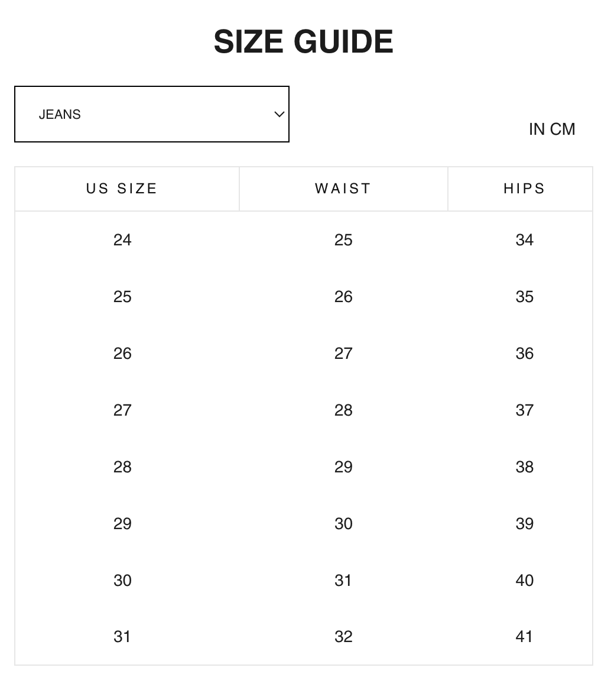Click hips value 38
This screenshot has width=611, height=700.
(525, 467)
